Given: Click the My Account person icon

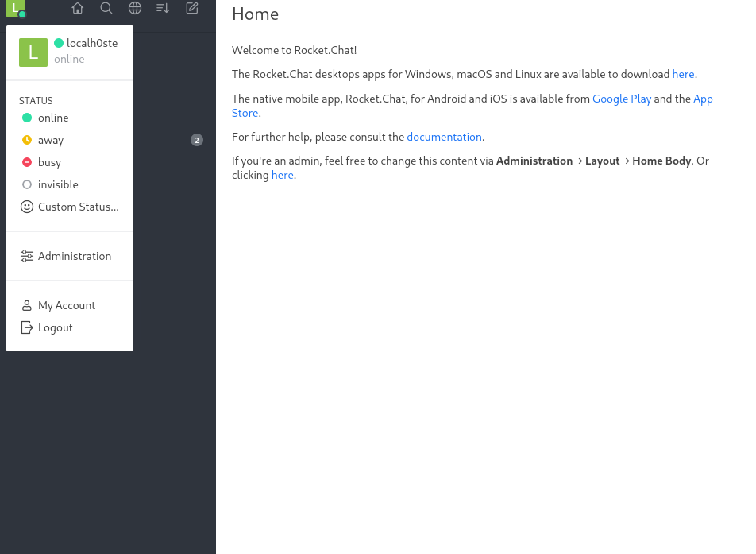Looking at the screenshot, I should pyautogui.click(x=27, y=305).
